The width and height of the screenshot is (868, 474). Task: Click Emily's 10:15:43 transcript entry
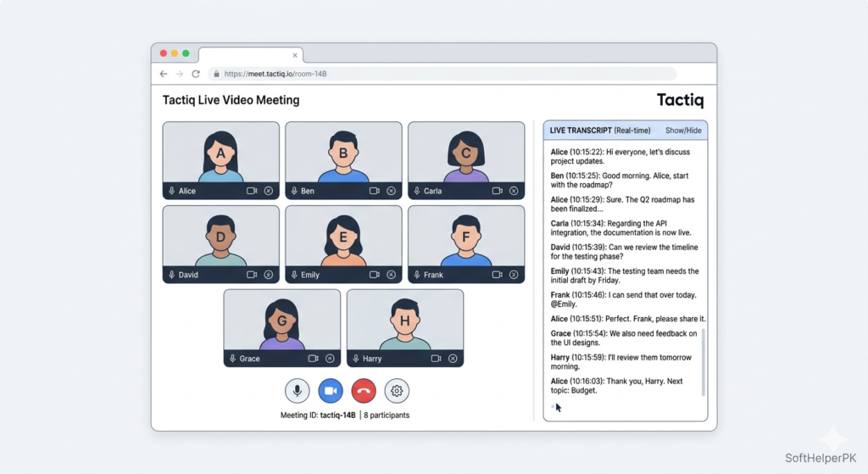(625, 276)
